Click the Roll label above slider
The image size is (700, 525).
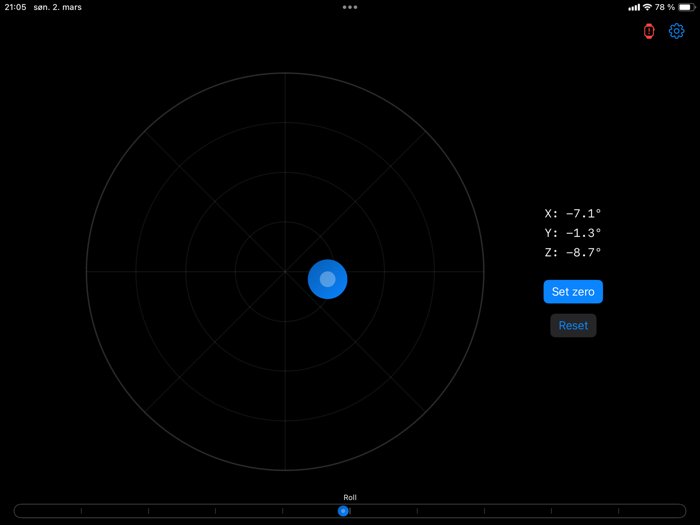click(x=350, y=497)
